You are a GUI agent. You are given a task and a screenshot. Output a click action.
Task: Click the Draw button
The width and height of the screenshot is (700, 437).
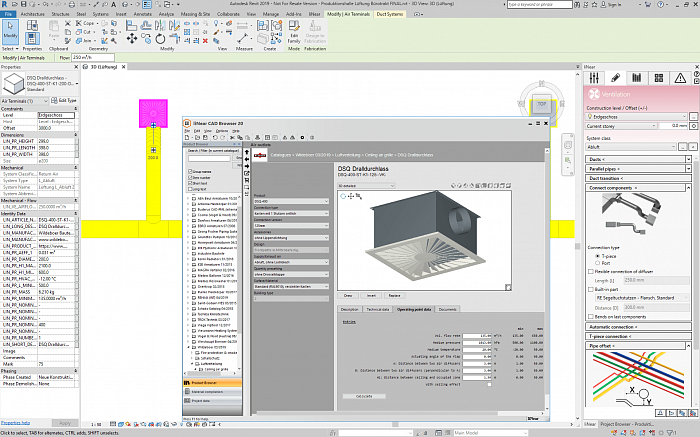point(348,295)
